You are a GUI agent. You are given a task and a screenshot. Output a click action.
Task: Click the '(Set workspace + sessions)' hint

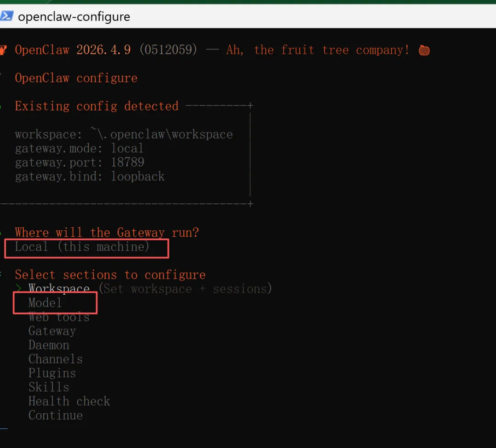(x=185, y=289)
